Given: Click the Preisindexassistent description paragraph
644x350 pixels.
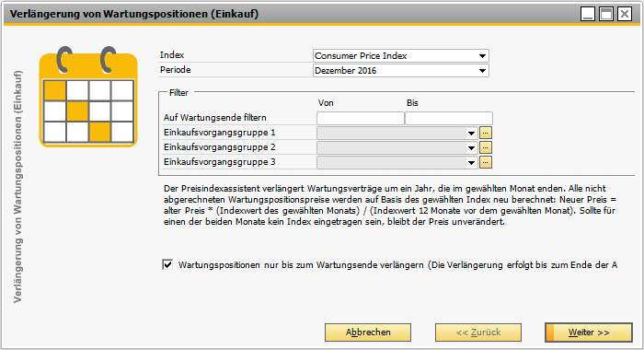Looking at the screenshot, I should click(390, 205).
